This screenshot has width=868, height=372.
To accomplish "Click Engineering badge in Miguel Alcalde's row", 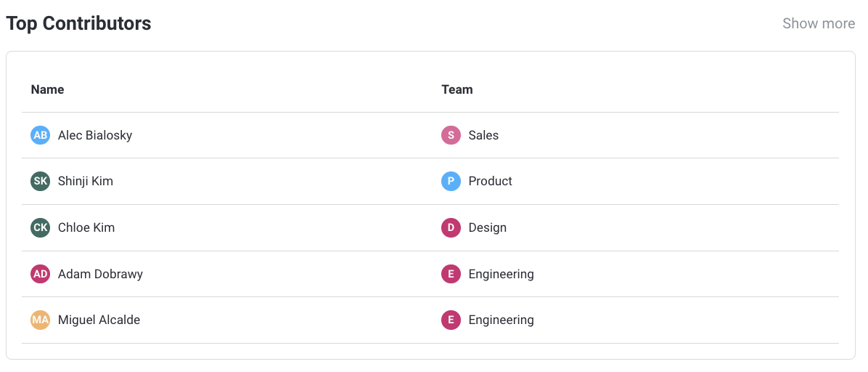I will click(451, 320).
